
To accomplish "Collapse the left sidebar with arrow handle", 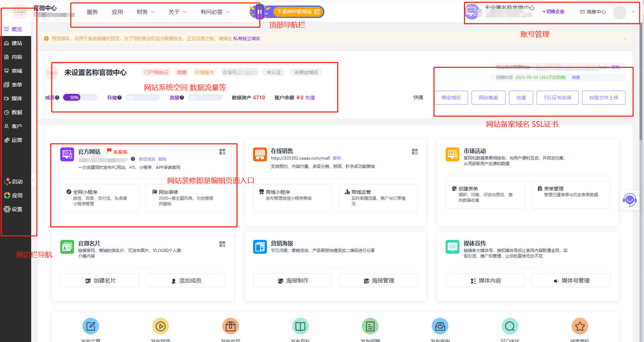I will (x=34, y=180).
